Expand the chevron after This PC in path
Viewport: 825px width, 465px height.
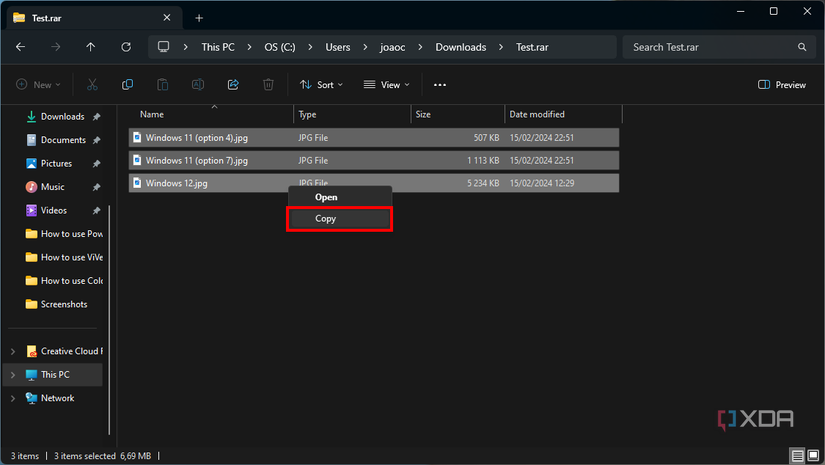pos(249,47)
